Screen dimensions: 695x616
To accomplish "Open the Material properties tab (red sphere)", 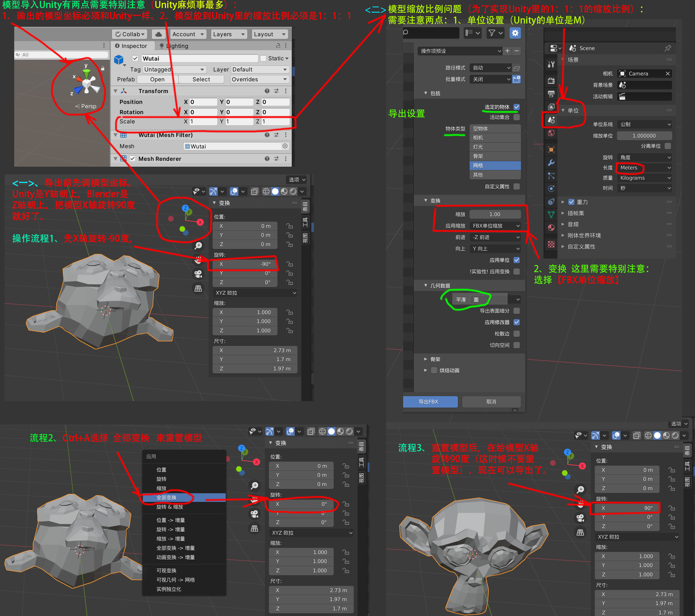I will [551, 228].
